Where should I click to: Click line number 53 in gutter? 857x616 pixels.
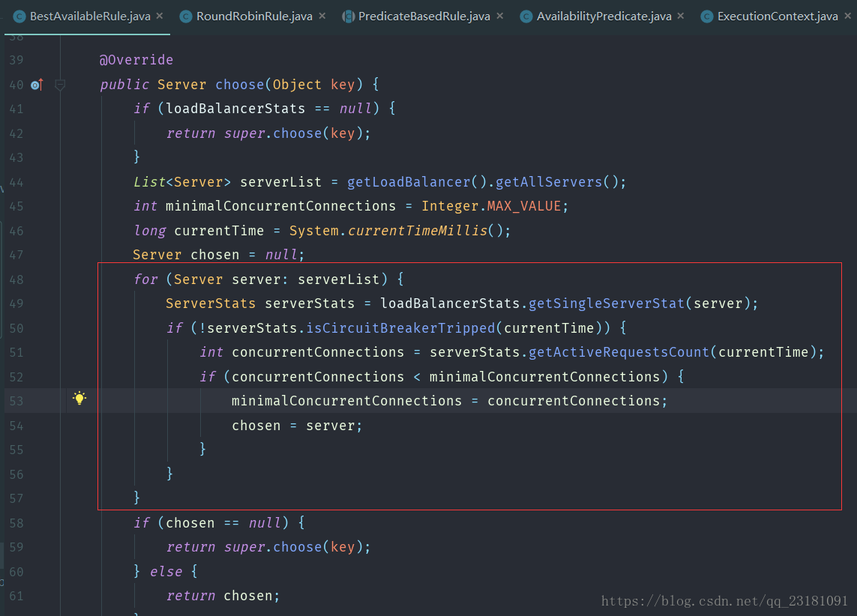point(16,402)
